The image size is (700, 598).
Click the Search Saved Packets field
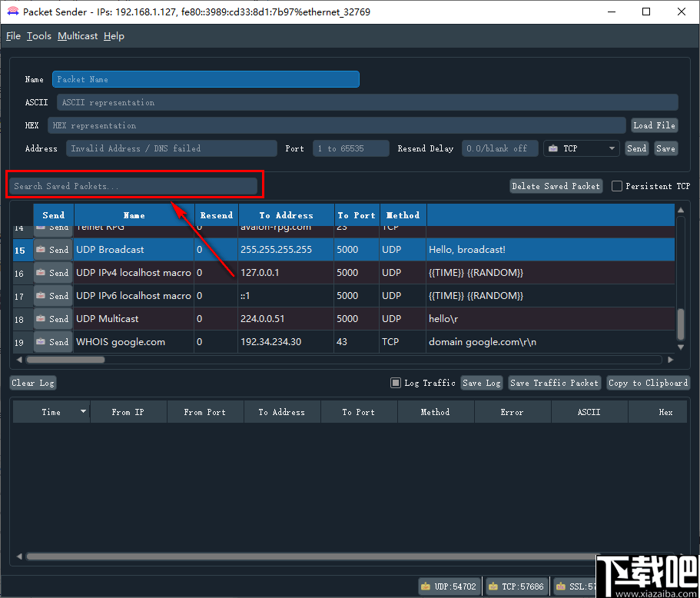click(x=134, y=185)
